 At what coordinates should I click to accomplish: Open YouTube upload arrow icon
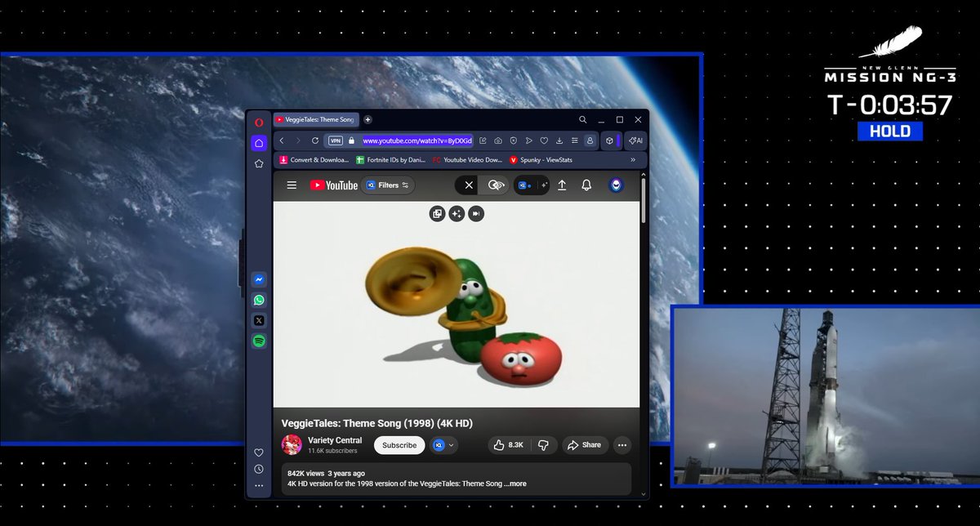click(562, 185)
